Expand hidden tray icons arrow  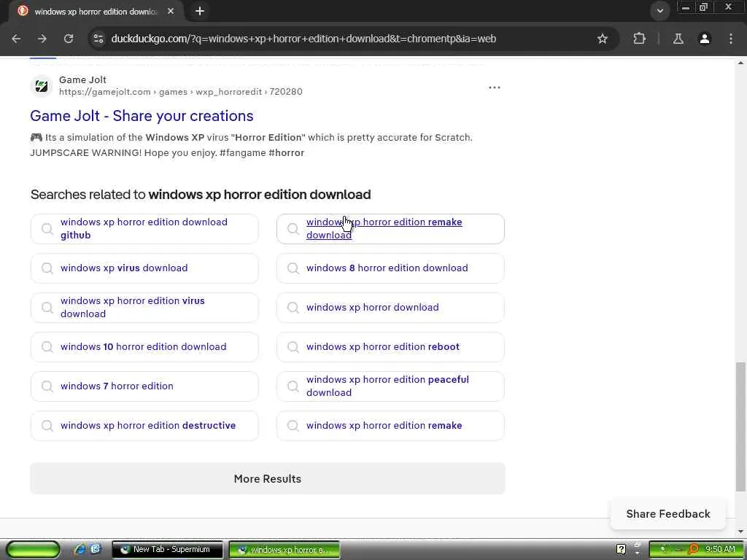pos(638,553)
